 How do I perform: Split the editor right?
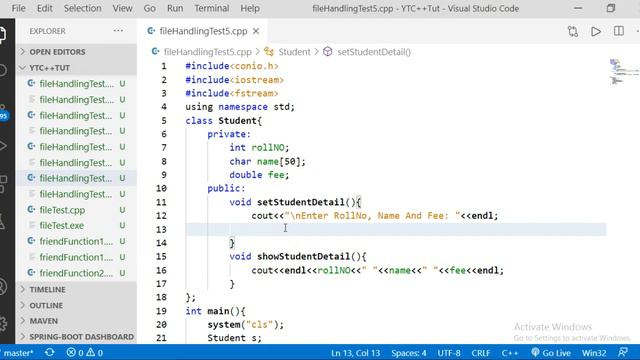[x=619, y=31]
